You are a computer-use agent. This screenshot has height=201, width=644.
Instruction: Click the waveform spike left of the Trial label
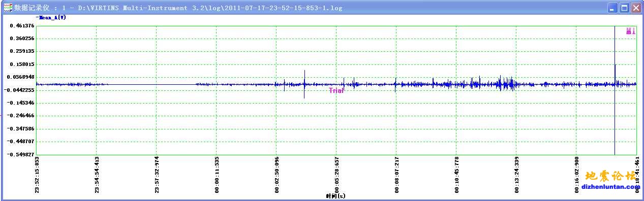click(304, 84)
